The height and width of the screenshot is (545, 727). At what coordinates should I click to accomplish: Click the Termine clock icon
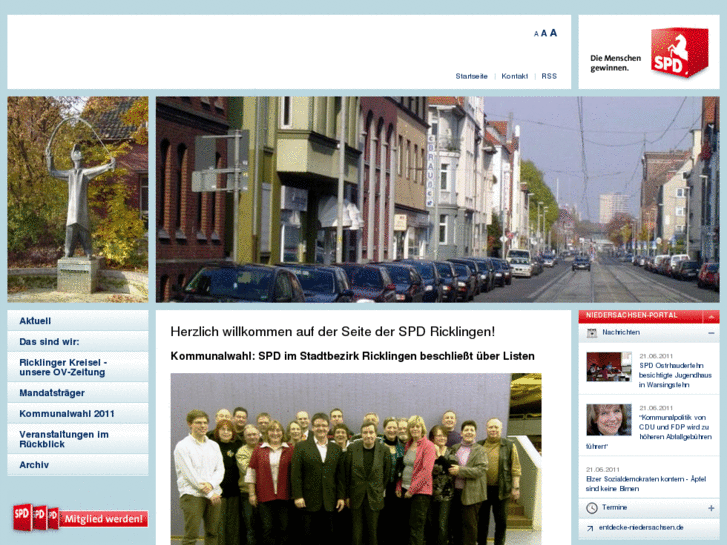(592, 508)
